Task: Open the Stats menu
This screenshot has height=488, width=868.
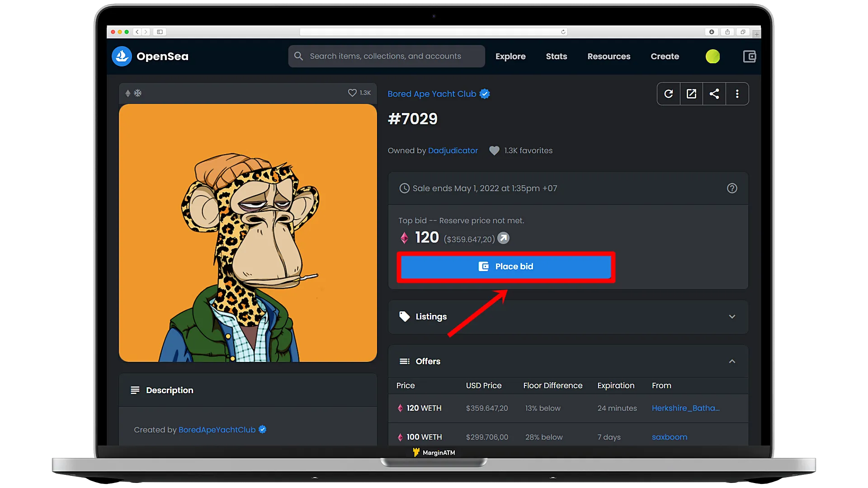Action: tap(557, 56)
